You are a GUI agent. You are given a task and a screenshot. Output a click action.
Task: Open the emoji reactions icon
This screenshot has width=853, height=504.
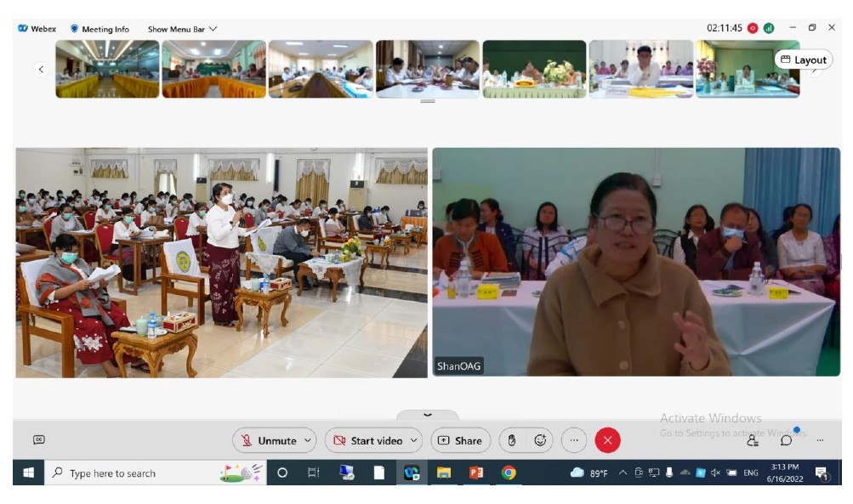[540, 440]
